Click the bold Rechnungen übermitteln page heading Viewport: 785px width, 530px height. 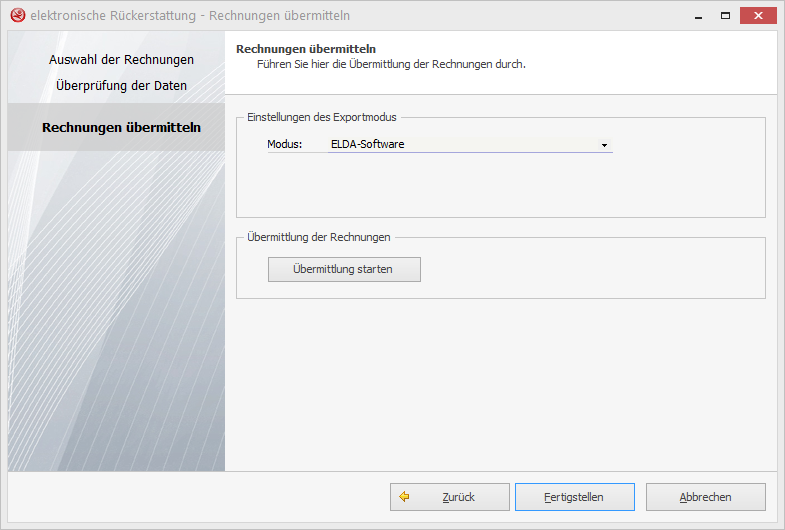tap(305, 49)
